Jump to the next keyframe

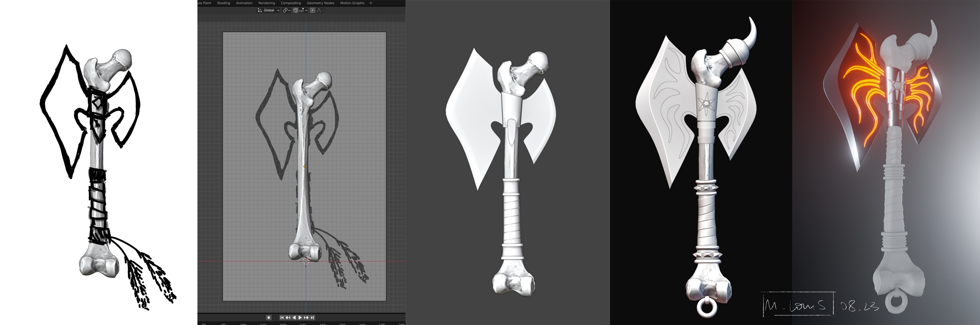(306, 317)
